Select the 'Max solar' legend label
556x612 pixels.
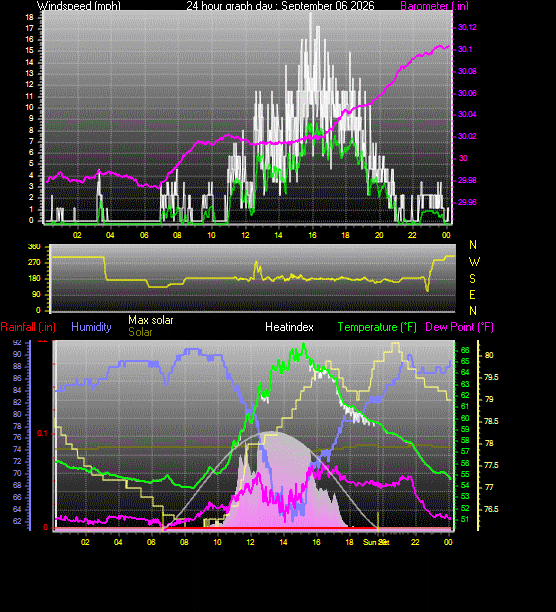pyautogui.click(x=151, y=320)
